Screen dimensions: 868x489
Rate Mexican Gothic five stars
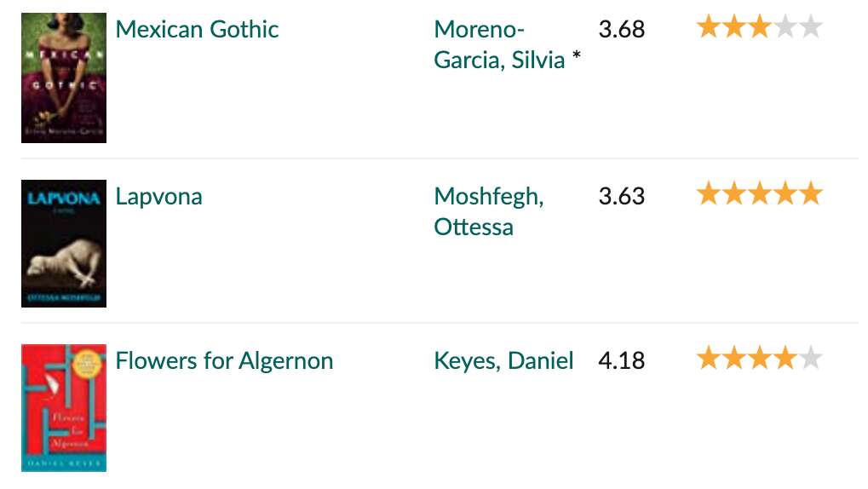click(810, 27)
